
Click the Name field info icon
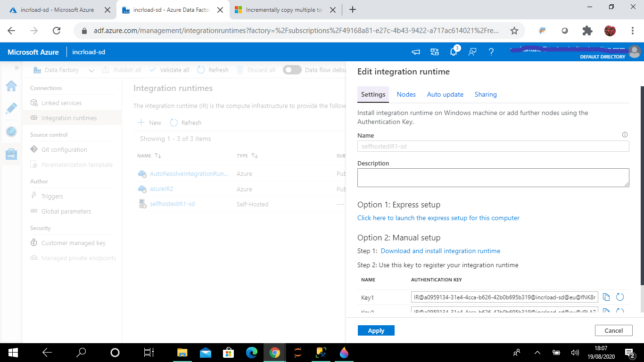pos(625,135)
